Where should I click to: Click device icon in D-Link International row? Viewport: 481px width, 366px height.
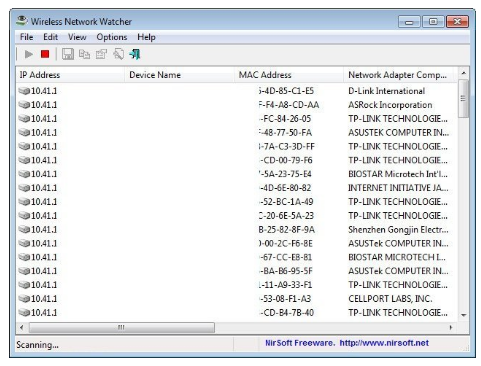(24, 91)
